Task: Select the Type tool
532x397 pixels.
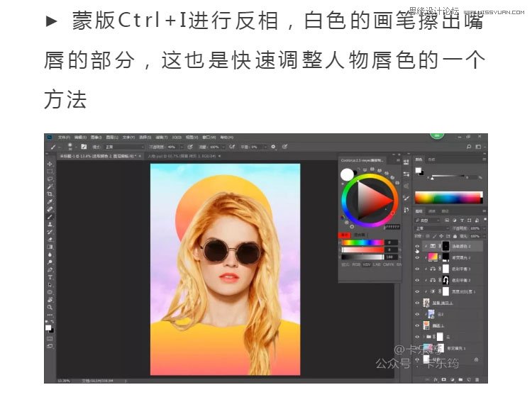Action: pos(50,276)
